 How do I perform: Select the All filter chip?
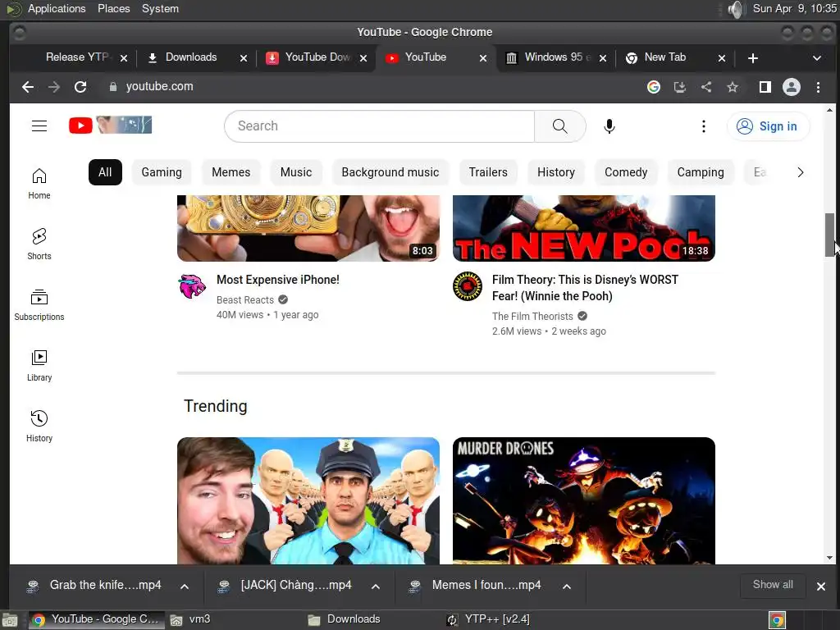tap(105, 172)
